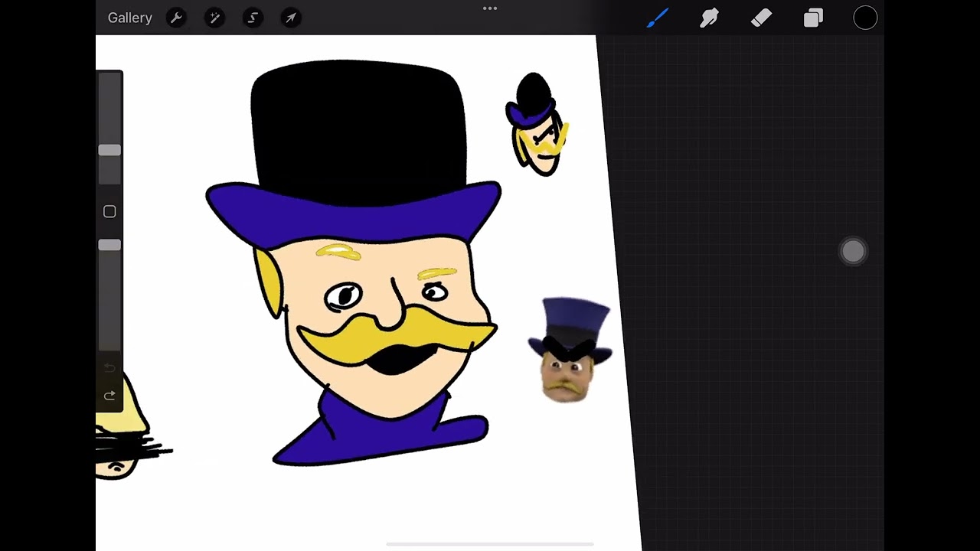This screenshot has width=980, height=551.
Task: Tap the home indicator bar
Action: pos(490,544)
